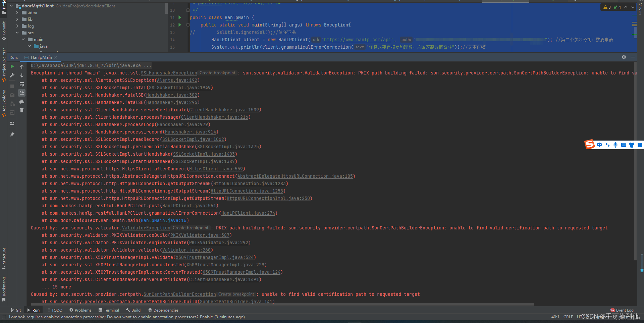
Task: Collapse the java folder
Action: 29,46
